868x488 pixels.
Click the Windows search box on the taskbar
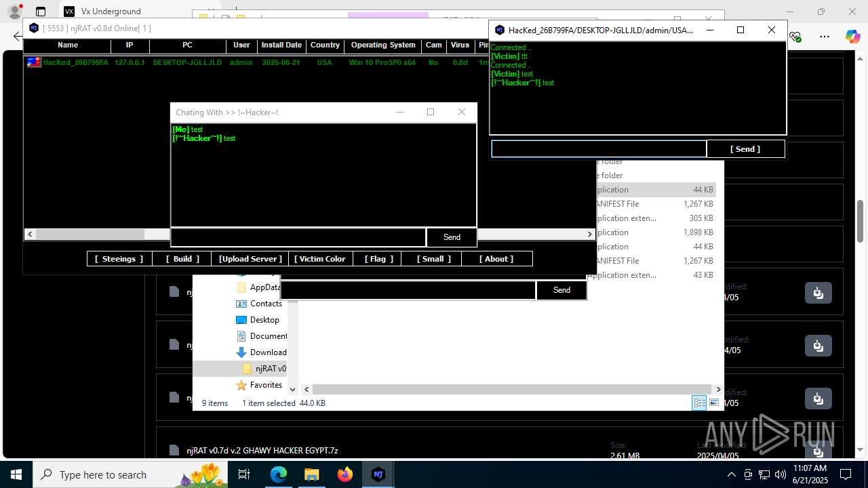131,474
